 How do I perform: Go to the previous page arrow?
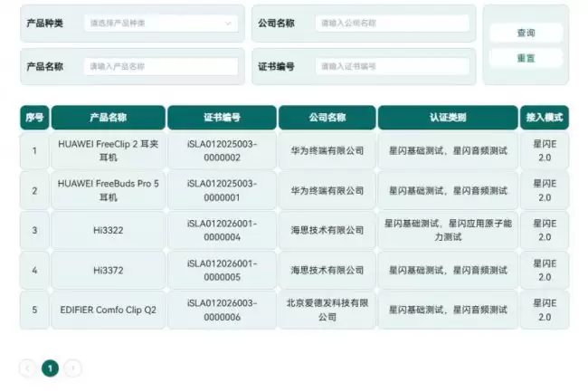tap(27, 368)
